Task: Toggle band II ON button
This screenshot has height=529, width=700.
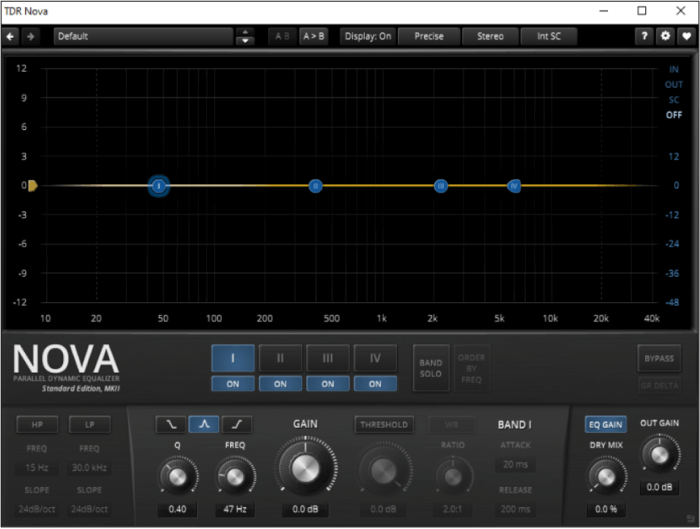Action: (280, 384)
